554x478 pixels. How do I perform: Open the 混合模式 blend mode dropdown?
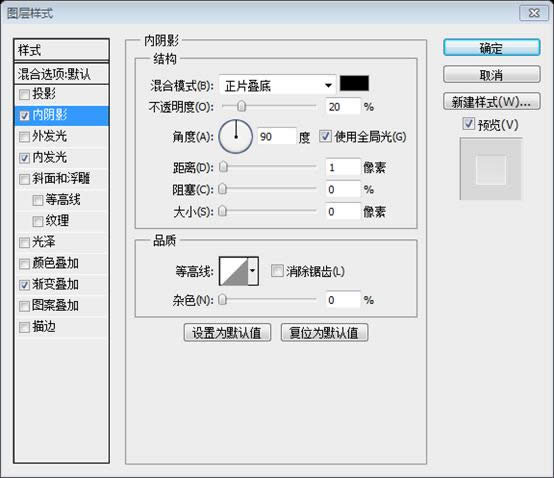click(278, 85)
